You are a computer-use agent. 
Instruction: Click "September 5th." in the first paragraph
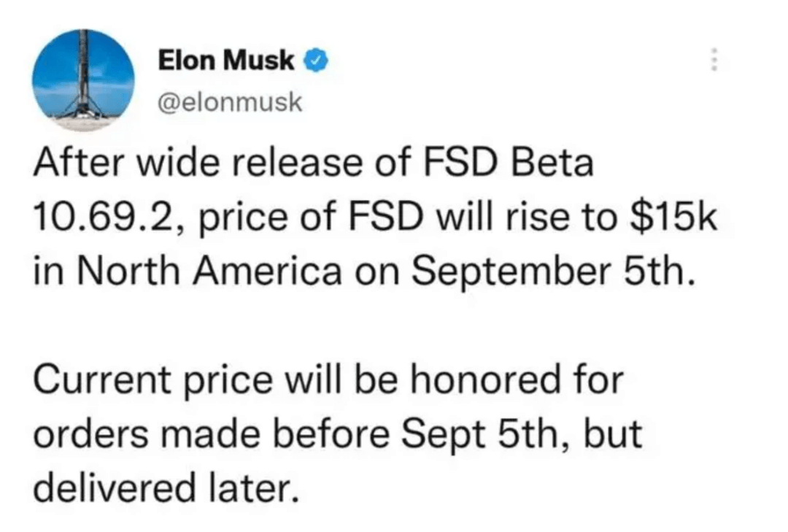pos(555,272)
